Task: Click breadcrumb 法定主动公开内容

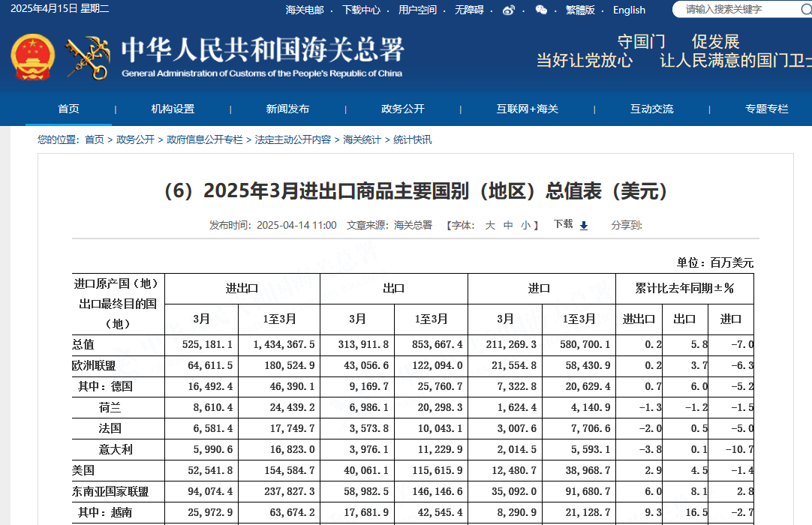Action: coord(293,139)
